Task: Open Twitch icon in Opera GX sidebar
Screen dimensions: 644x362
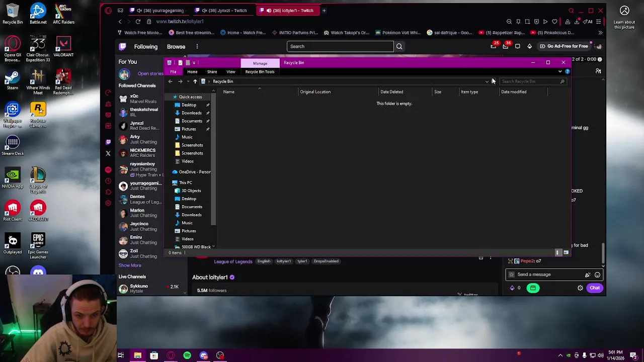Action: (x=108, y=142)
